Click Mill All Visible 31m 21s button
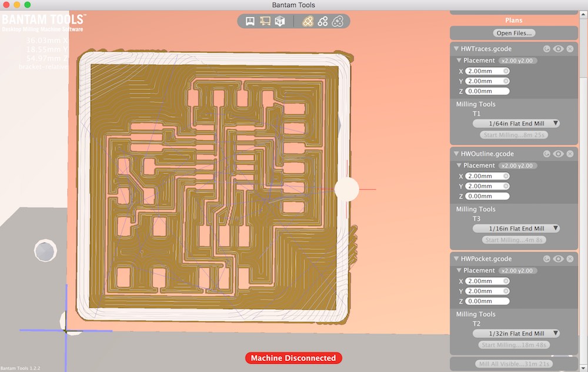Viewport: 588px width, 372px height. click(x=514, y=364)
